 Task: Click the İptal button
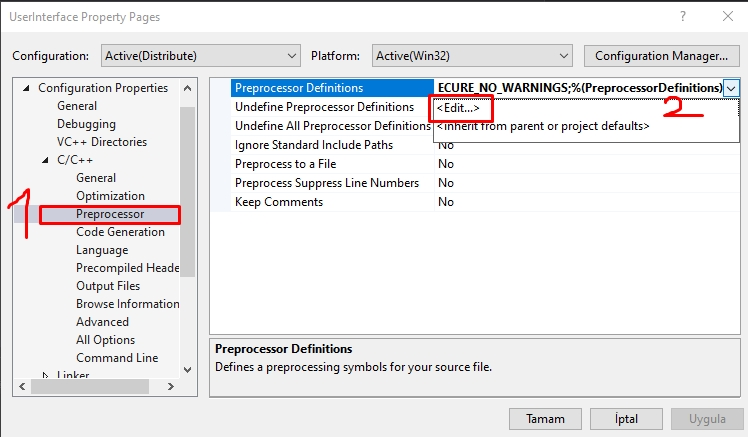click(627, 419)
